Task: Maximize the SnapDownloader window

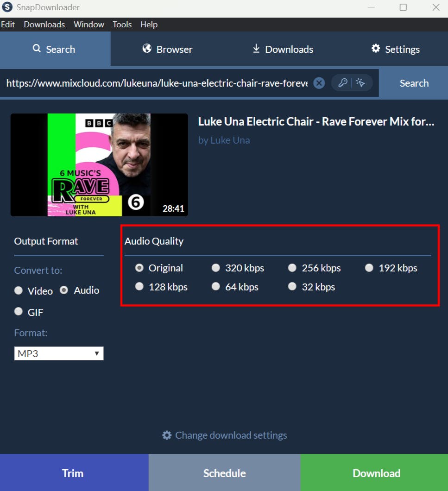Action: 403,7
